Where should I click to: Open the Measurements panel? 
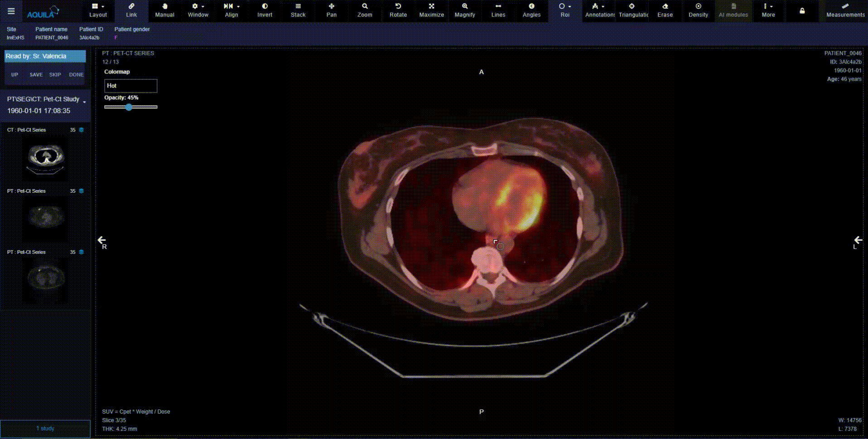click(845, 10)
